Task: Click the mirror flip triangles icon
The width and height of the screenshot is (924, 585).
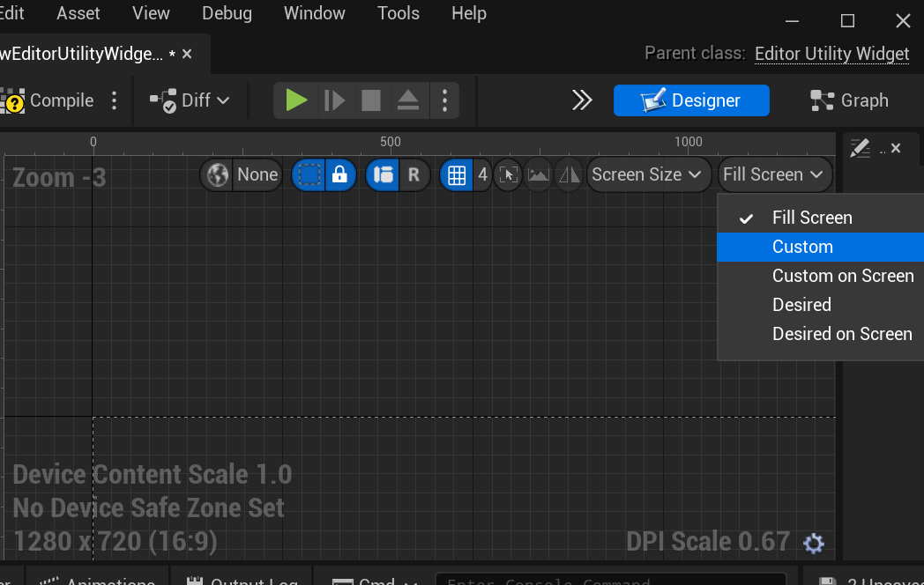Action: 570,175
